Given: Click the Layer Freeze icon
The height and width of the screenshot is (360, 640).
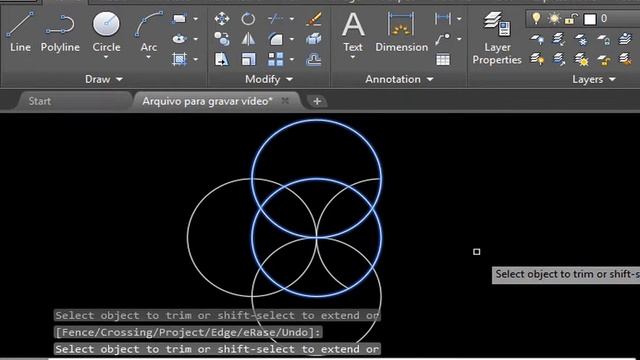Looking at the screenshot, I should click(581, 39).
